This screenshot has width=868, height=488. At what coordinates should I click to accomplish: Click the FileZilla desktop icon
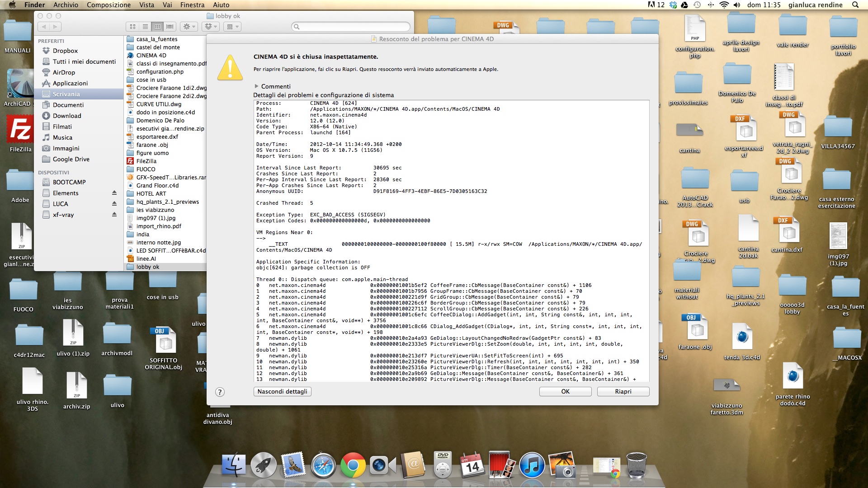coord(20,130)
